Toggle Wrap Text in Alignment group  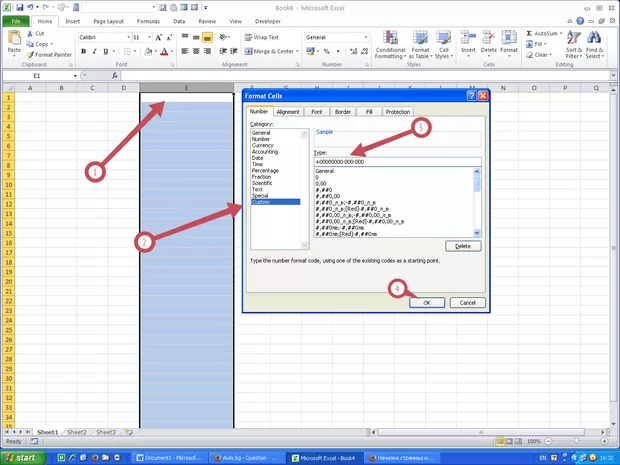[261, 37]
